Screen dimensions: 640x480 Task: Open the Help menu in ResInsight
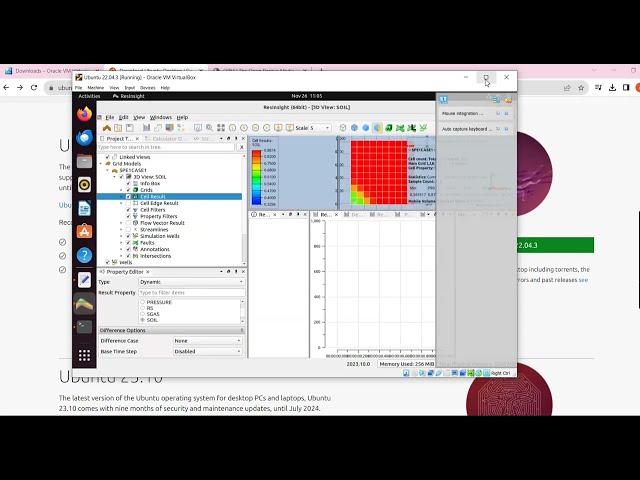(x=182, y=117)
